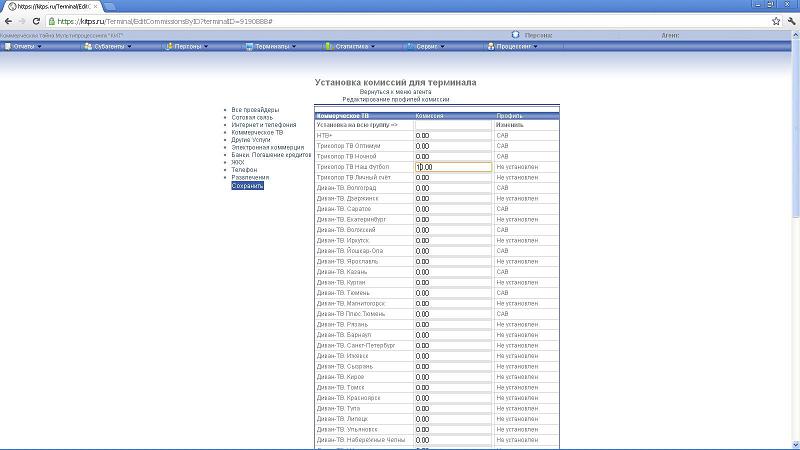Click the Терминалы monitor icon
Screen dimensions: 800x450
click(249, 46)
